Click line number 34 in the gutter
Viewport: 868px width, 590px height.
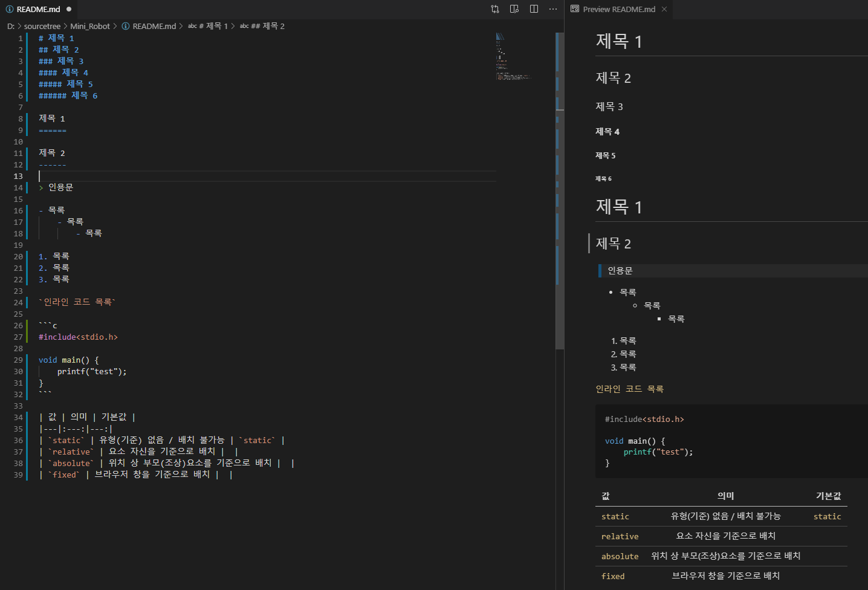pyautogui.click(x=18, y=417)
